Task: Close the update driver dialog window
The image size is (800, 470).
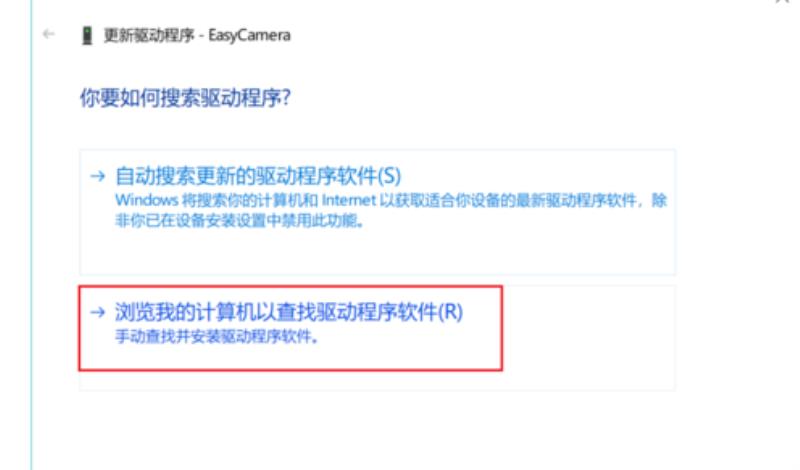Action: point(783,2)
